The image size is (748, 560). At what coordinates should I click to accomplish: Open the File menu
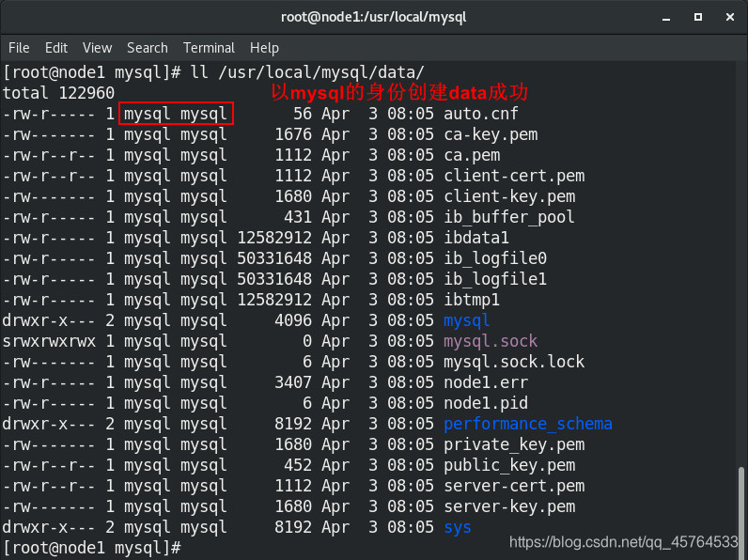[x=19, y=48]
